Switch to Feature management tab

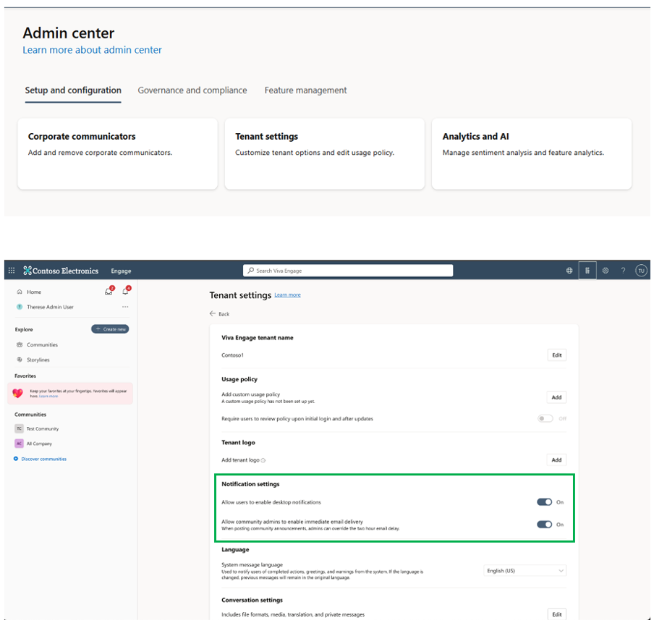(x=305, y=90)
